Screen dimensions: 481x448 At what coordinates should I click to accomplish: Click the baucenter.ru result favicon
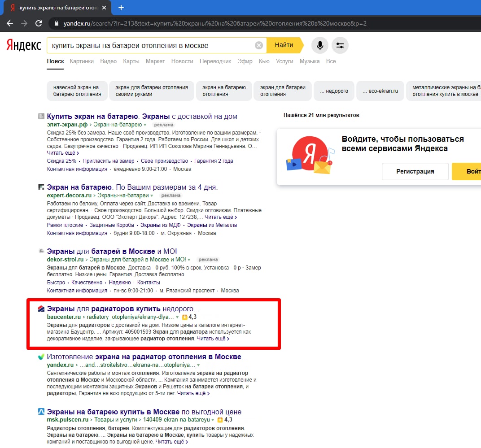41,309
